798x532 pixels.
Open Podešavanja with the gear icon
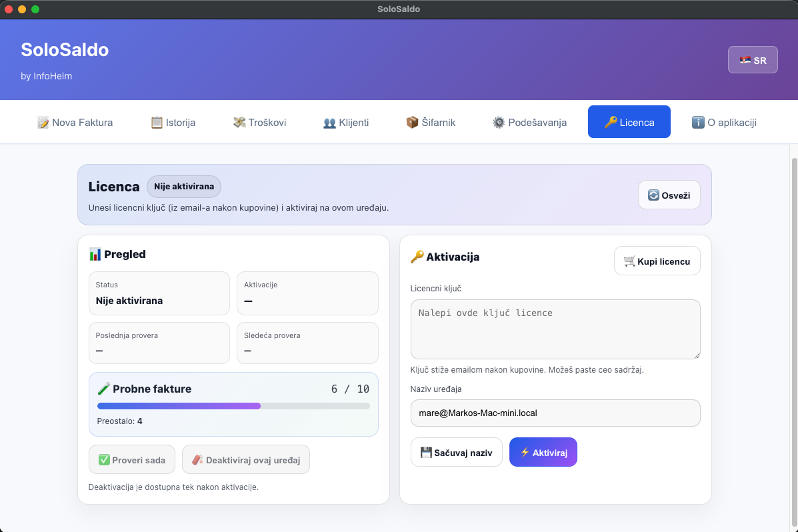pos(497,122)
